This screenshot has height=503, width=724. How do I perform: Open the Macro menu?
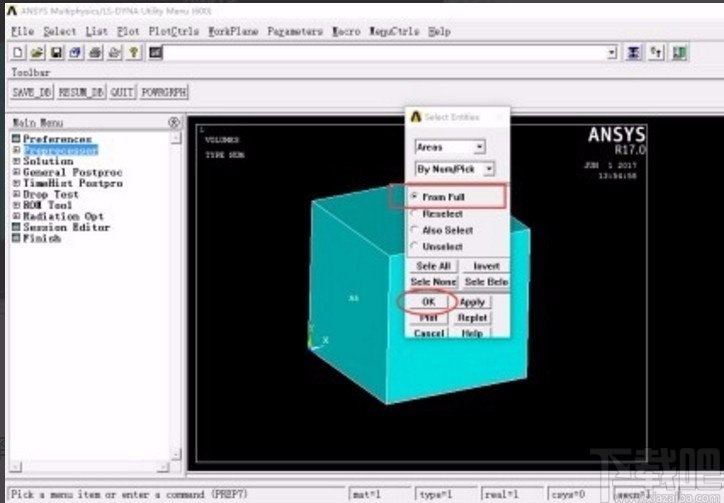point(346,31)
